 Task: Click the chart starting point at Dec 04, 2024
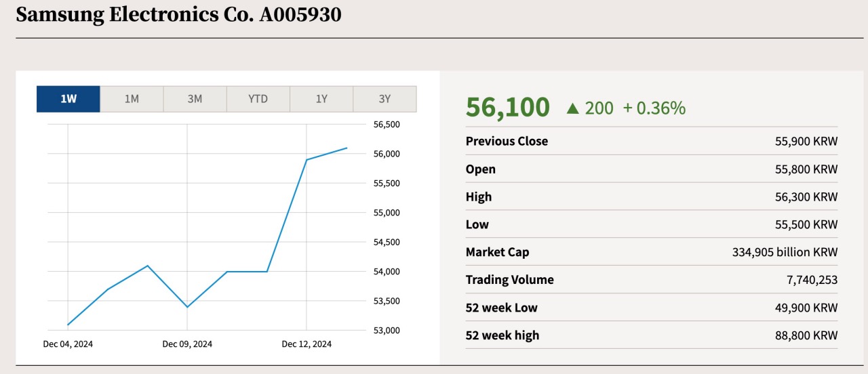[68, 325]
